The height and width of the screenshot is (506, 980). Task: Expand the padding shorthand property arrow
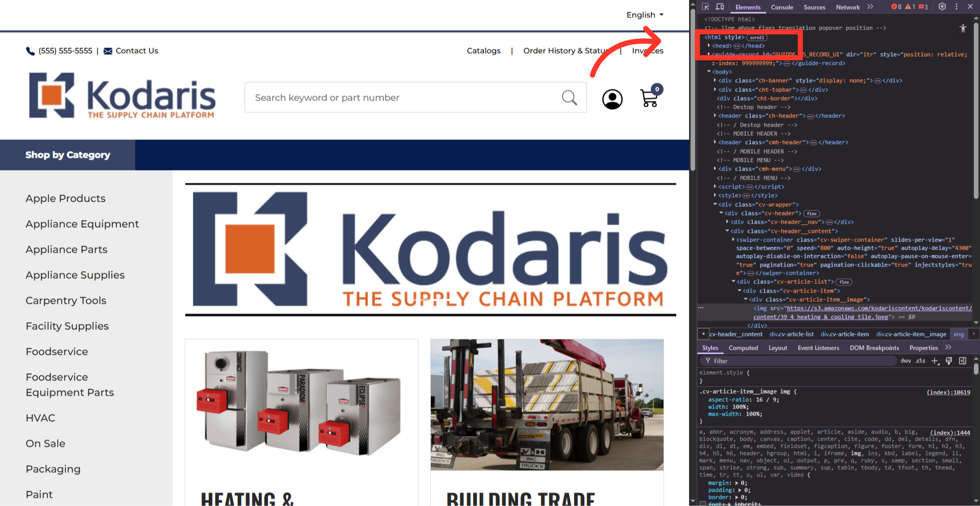[740, 490]
